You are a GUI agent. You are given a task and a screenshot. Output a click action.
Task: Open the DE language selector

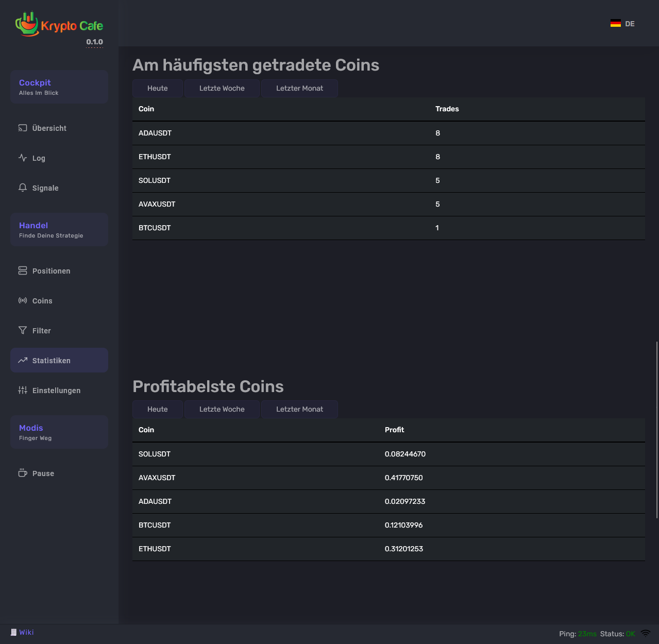tap(630, 24)
